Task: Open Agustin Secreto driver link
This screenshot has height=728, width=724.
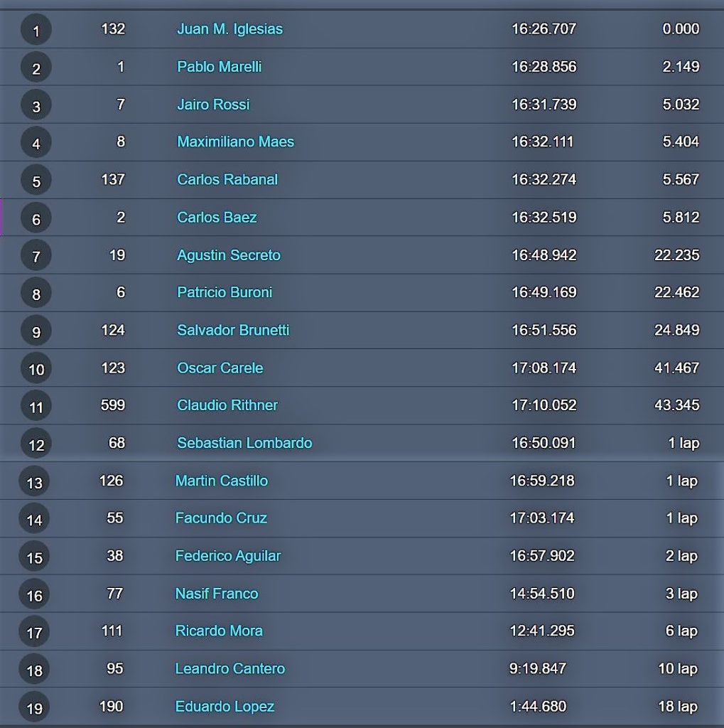Action: coord(228,255)
